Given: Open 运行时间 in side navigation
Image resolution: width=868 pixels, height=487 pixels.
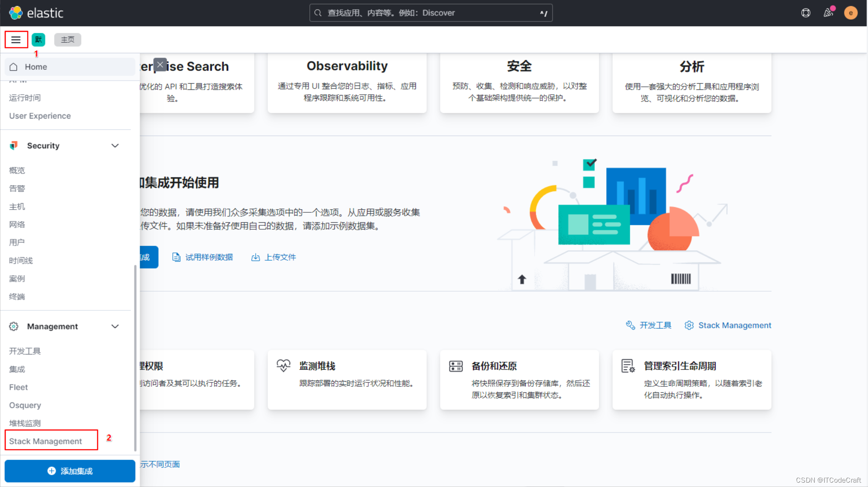Looking at the screenshot, I should pyautogui.click(x=25, y=98).
